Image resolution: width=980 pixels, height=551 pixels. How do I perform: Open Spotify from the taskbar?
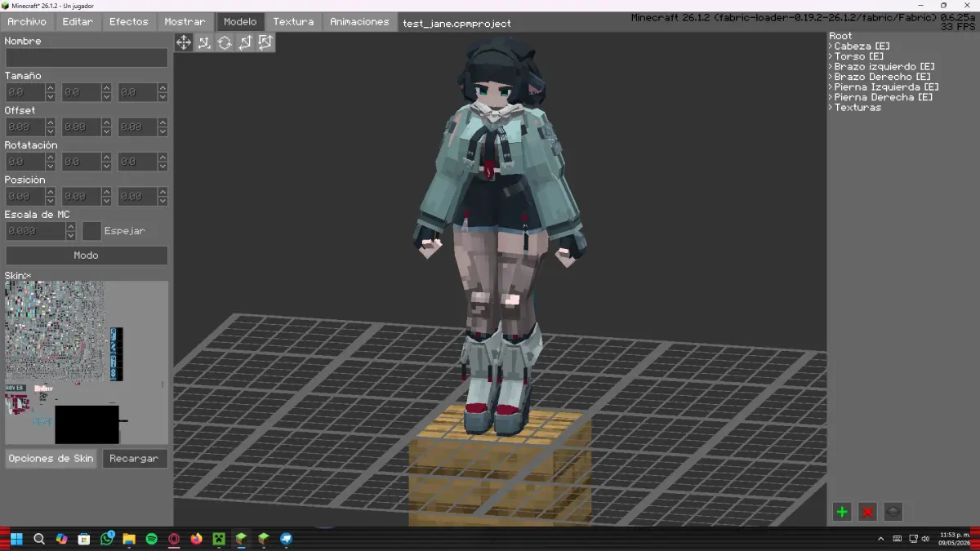152,539
